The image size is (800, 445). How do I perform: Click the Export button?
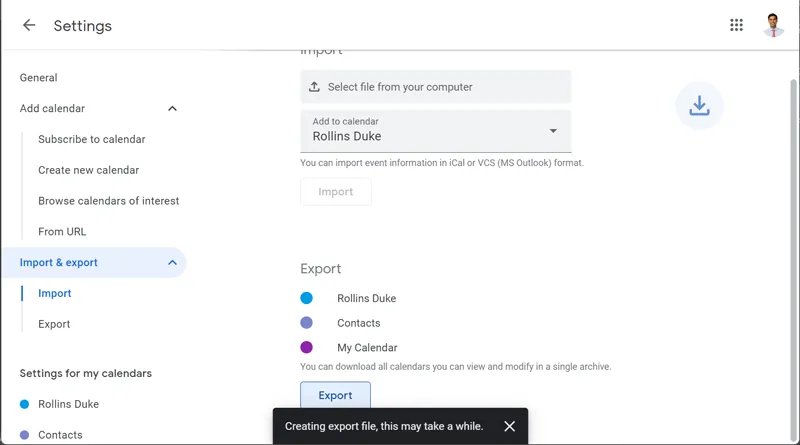click(x=335, y=396)
